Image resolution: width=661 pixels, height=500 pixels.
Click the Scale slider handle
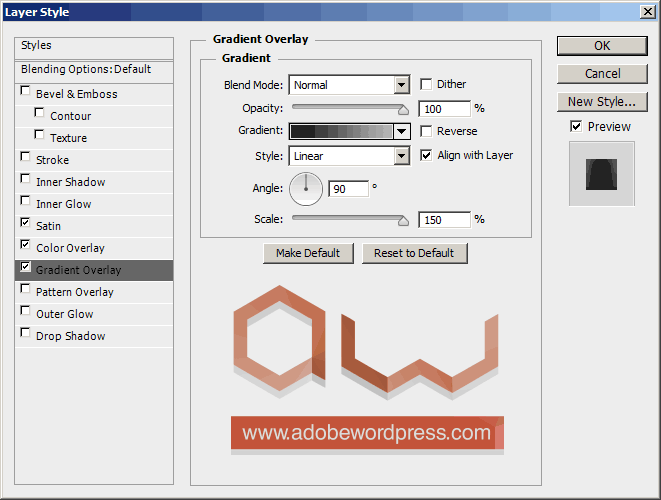click(x=403, y=220)
